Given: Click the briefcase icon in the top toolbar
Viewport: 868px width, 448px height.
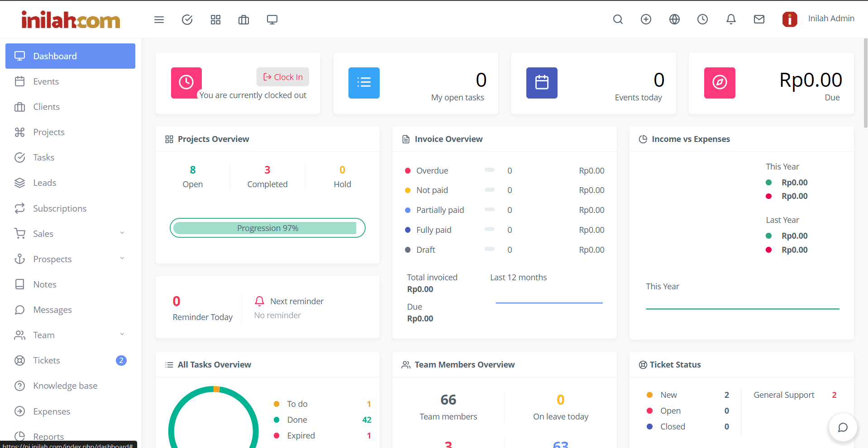Looking at the screenshot, I should pos(243,19).
